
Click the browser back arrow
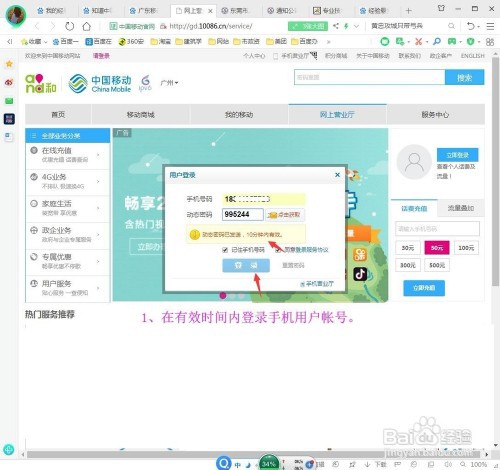[37, 26]
